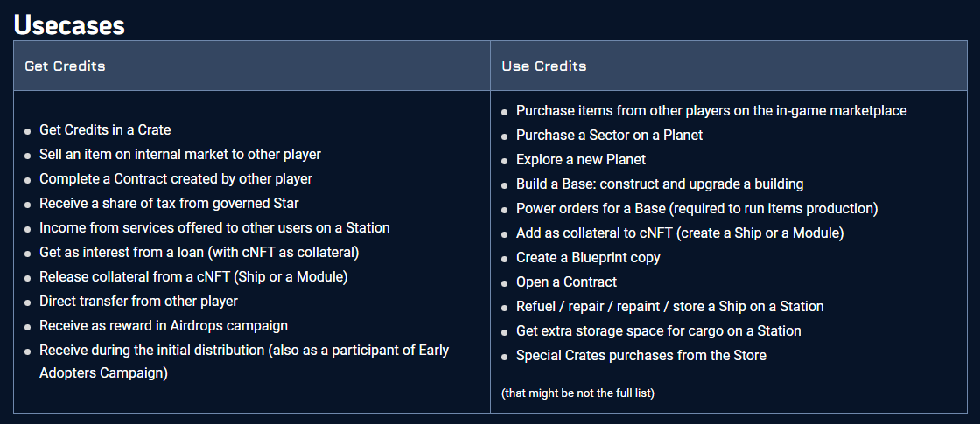Select 'Get as interest from a loan' text

point(199,253)
